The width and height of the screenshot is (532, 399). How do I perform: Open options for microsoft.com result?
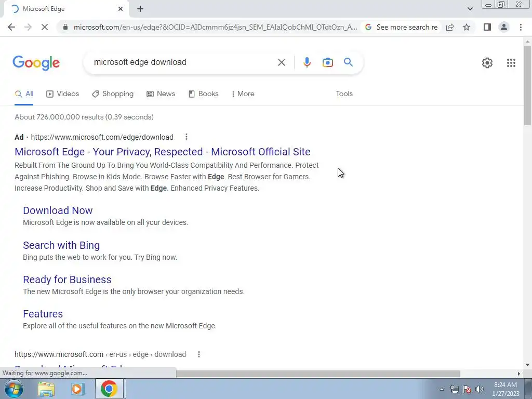pyautogui.click(x=199, y=354)
